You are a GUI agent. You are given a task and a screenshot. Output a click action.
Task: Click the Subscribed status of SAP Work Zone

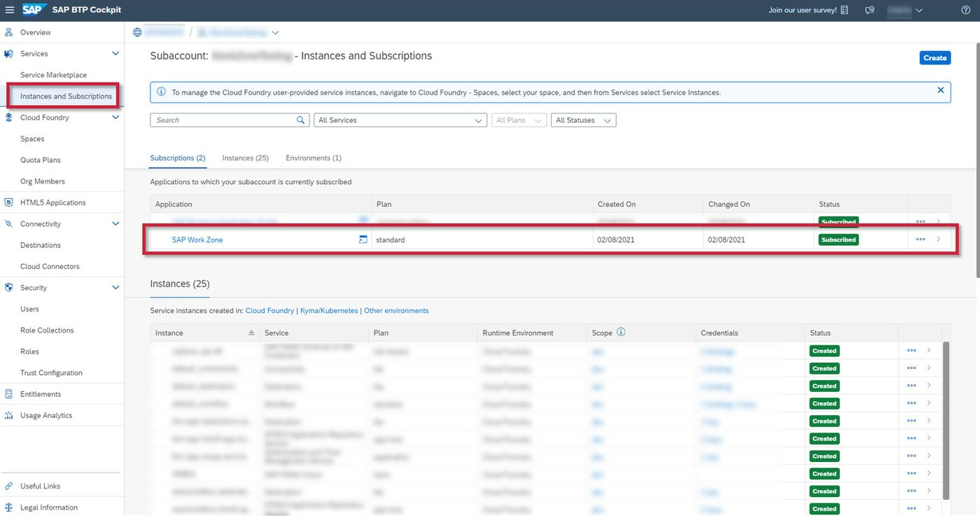point(839,239)
